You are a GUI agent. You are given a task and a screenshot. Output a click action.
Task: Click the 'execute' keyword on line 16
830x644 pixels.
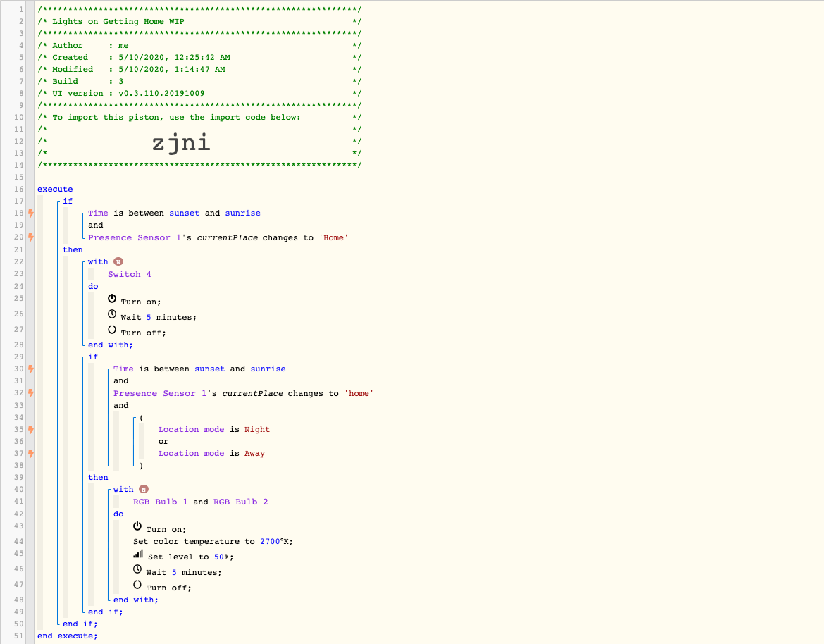pos(55,189)
